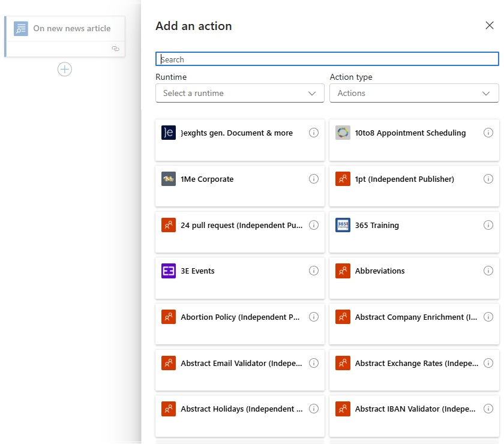504x444 pixels.
Task: Click the 1pt Independent Publisher icon
Action: click(x=343, y=179)
